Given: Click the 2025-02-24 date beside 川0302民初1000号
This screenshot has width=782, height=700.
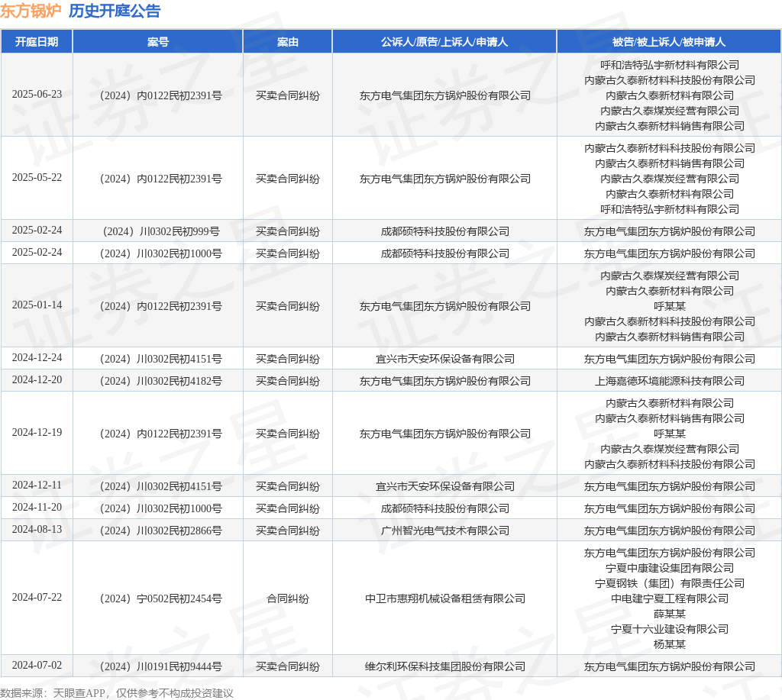Looking at the screenshot, I should pos(37,252).
